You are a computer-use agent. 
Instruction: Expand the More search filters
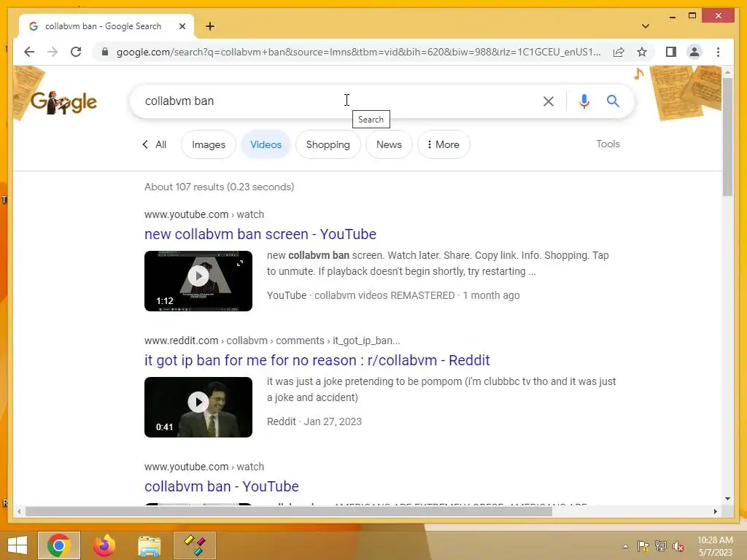pos(444,144)
